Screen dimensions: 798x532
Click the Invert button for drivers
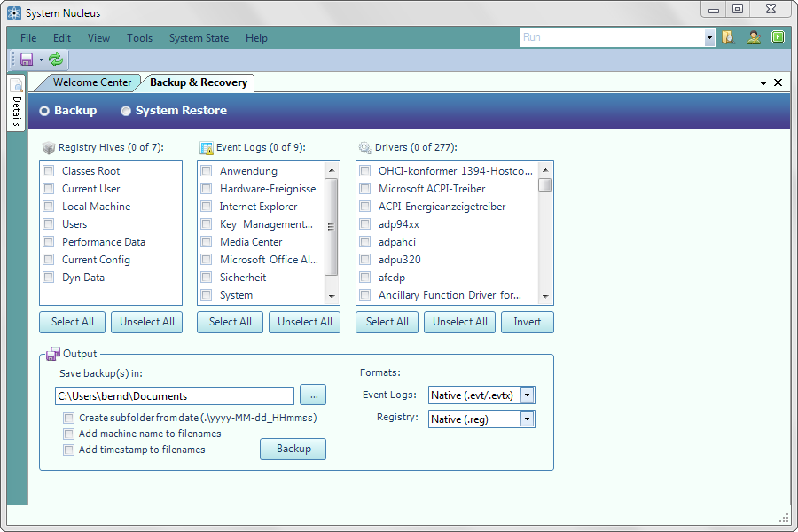tap(527, 322)
